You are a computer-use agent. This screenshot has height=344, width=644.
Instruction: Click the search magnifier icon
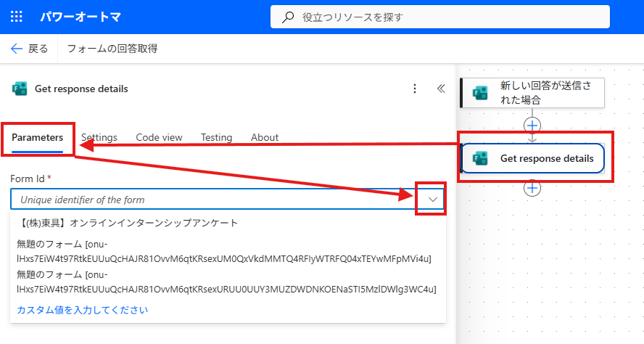tap(288, 17)
